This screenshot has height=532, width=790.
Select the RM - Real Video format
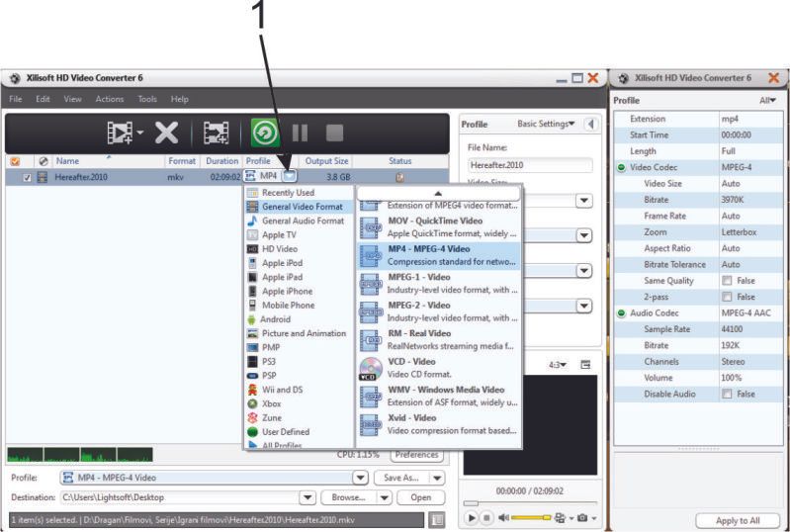click(x=438, y=340)
